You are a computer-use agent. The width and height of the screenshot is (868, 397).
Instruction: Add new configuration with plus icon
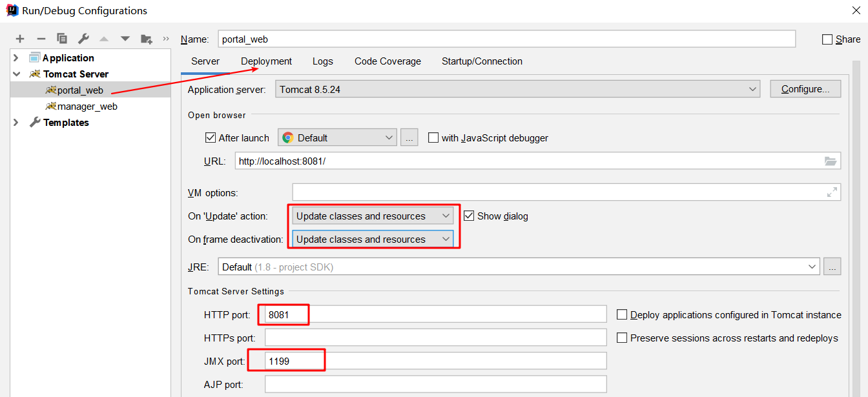[x=20, y=39]
